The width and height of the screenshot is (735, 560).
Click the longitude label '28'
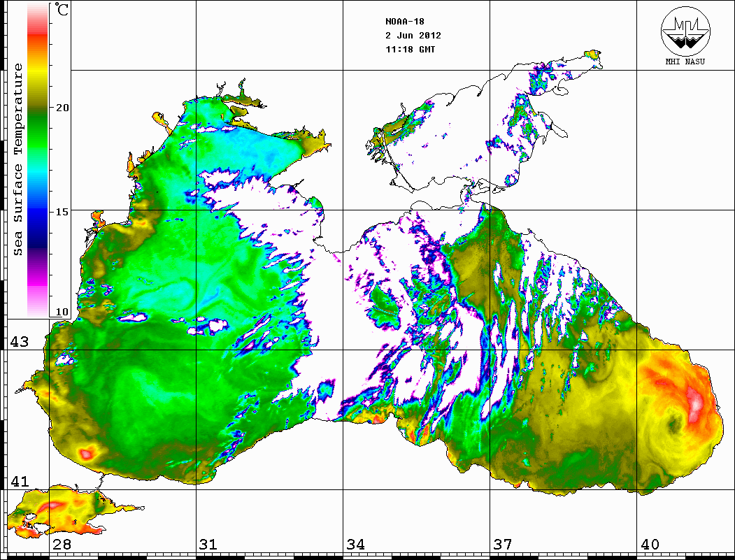[62, 545]
